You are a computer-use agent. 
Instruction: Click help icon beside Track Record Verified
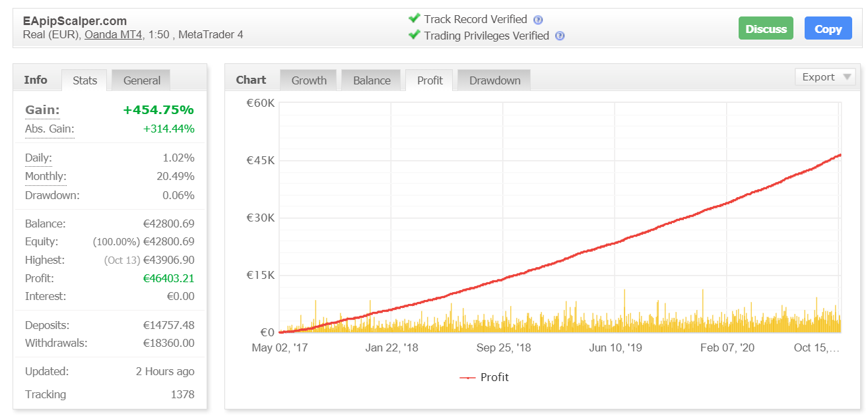(x=538, y=20)
